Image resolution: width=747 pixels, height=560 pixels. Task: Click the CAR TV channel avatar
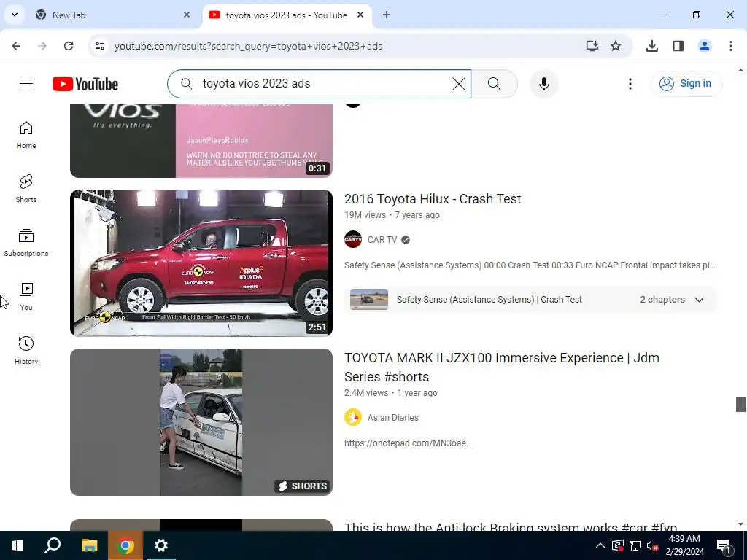pyautogui.click(x=353, y=239)
